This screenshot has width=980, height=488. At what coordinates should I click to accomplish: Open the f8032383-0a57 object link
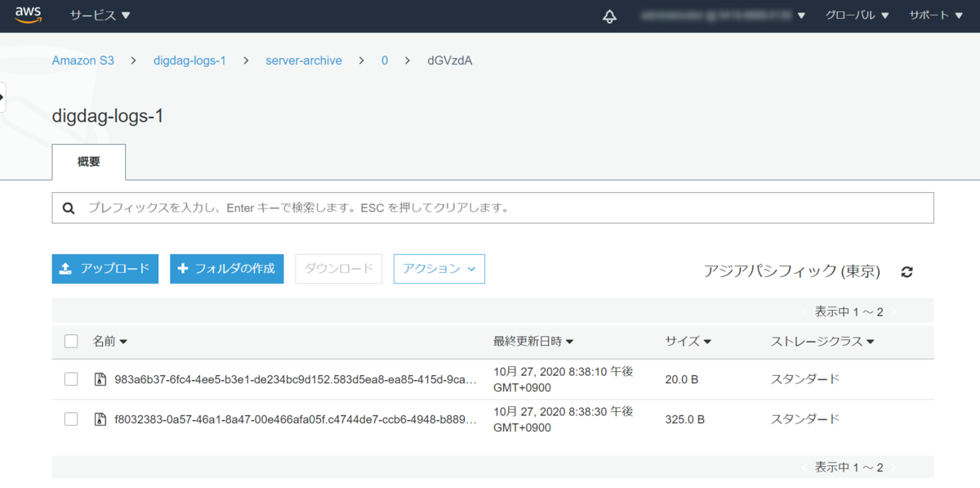coord(296,419)
